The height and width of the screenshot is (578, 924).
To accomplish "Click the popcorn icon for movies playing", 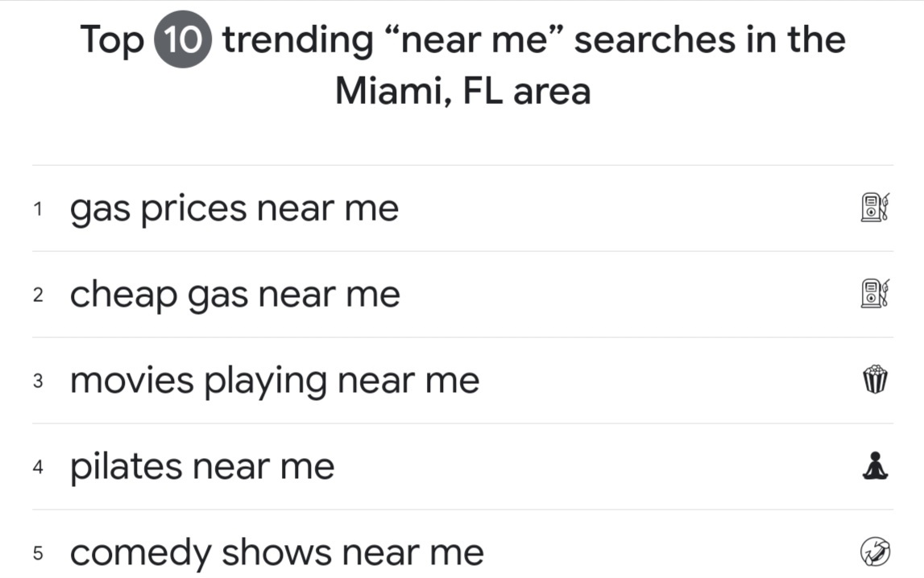I will coord(875,379).
